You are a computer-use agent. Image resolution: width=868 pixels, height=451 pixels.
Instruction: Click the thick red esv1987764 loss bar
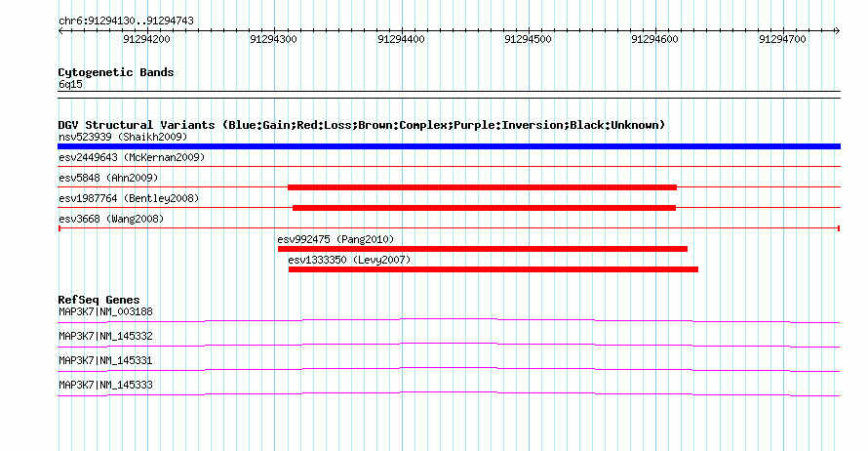pyautogui.click(x=485, y=208)
